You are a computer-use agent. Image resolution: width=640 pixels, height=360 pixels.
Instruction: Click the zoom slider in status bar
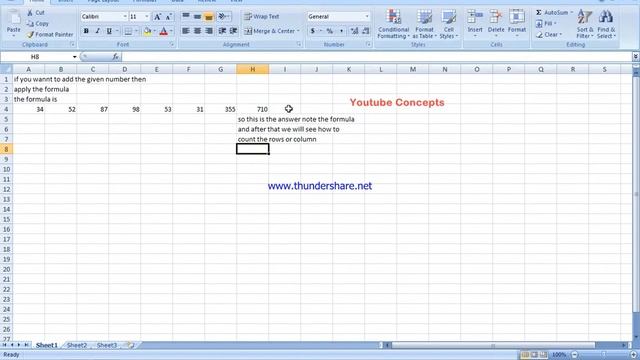604,355
